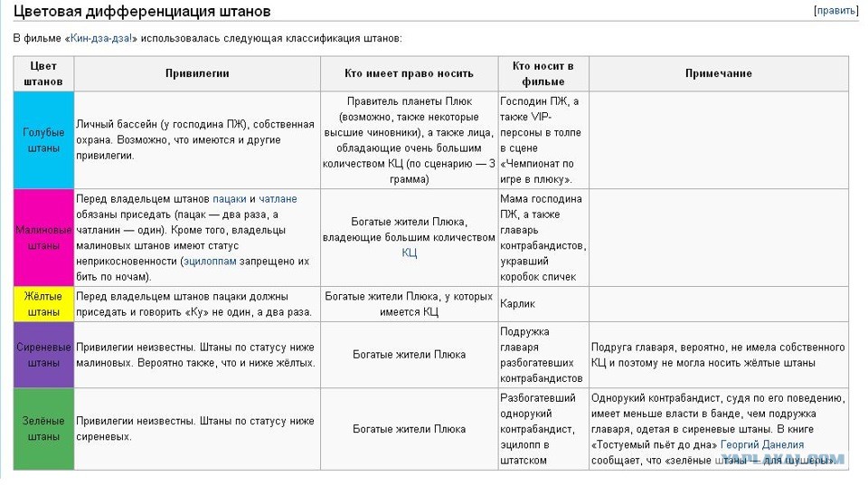Screen dimensions: 868x486
Task: Follow the «пацаки» link
Action: (229, 199)
